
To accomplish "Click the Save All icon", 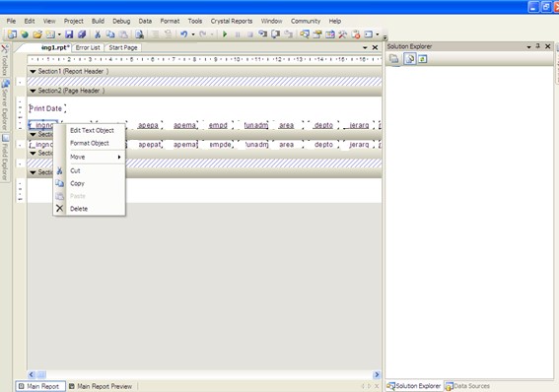I will [82, 34].
